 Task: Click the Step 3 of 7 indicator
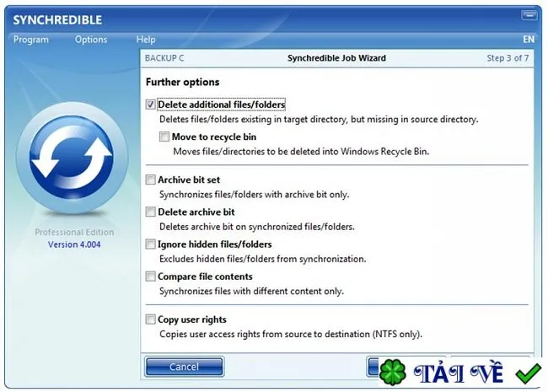508,58
